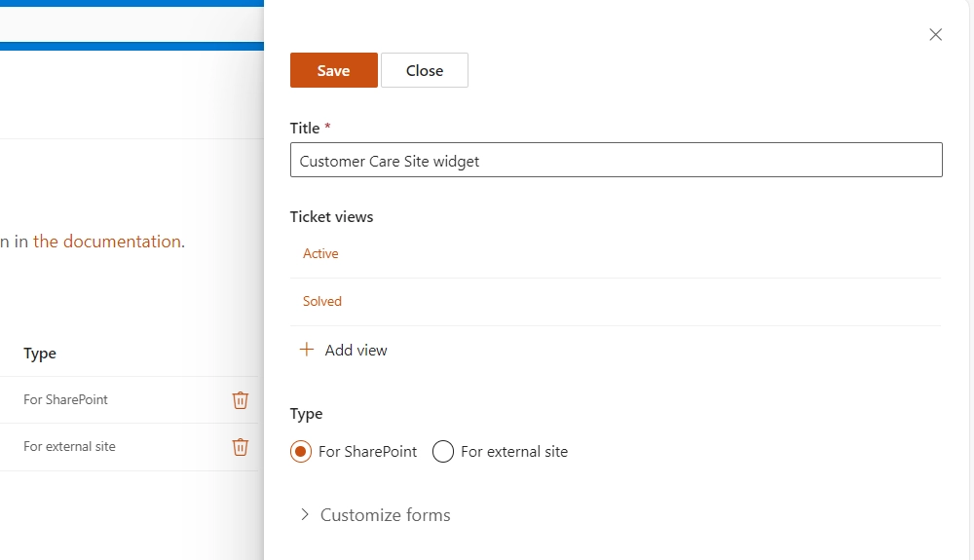Select the For external site radio option
The width and height of the screenshot is (974, 560).
pyautogui.click(x=443, y=451)
